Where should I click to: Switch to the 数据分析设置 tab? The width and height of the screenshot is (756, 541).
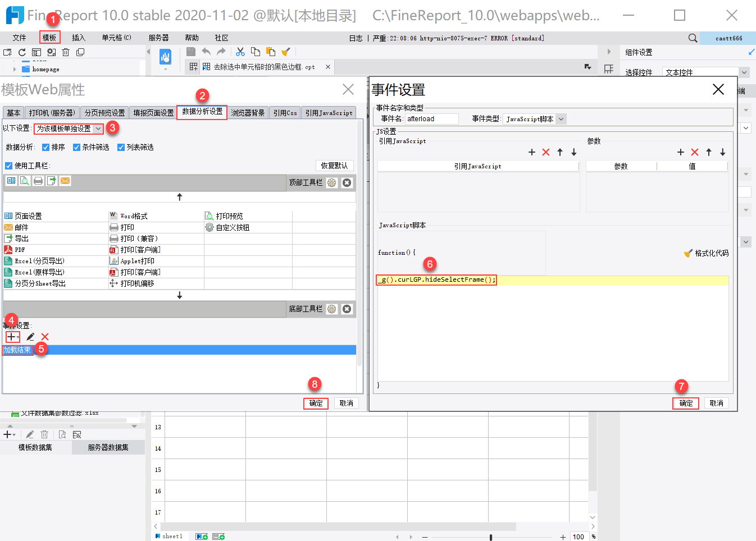[x=202, y=112]
